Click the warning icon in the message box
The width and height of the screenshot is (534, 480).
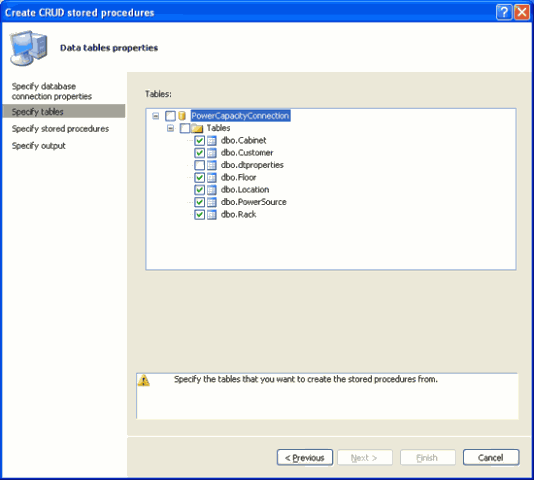coord(144,380)
